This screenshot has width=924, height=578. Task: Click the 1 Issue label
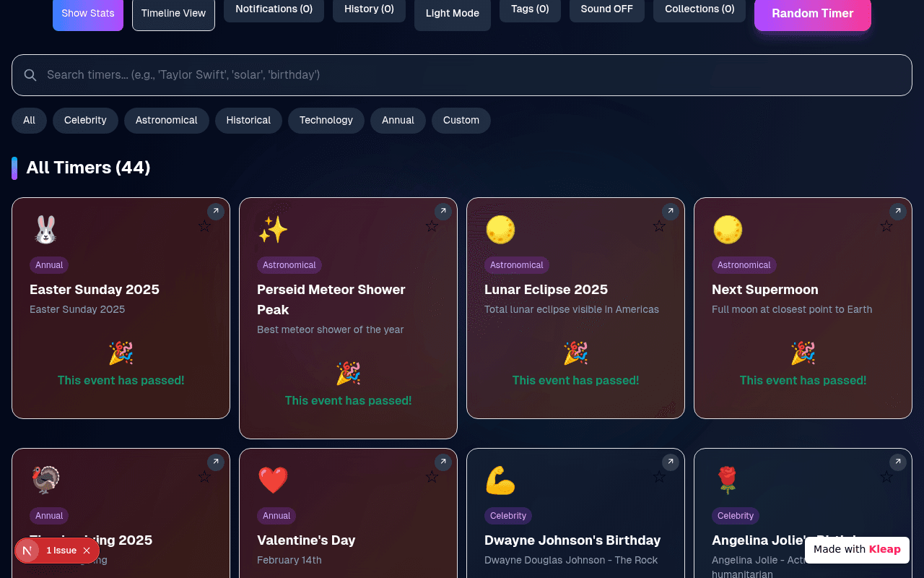coord(61,551)
